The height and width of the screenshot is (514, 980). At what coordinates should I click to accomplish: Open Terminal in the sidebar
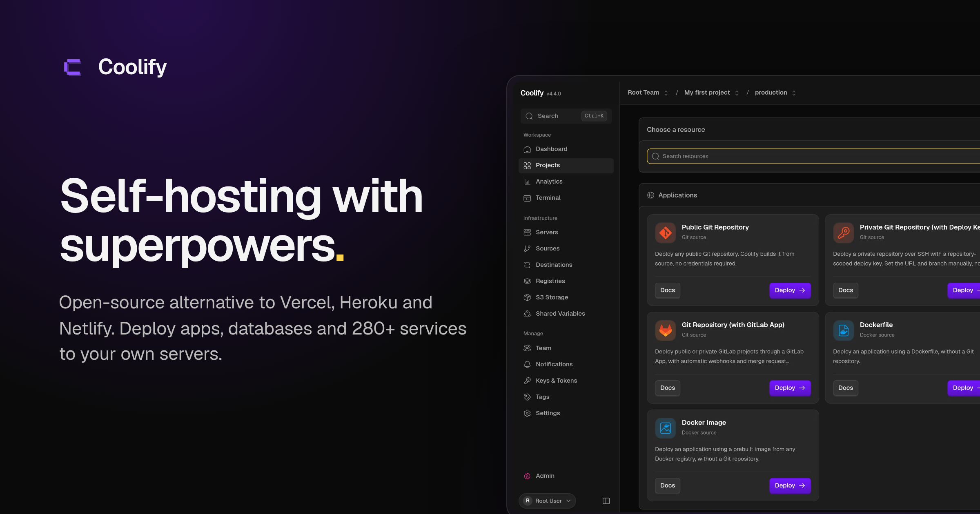(x=566, y=198)
